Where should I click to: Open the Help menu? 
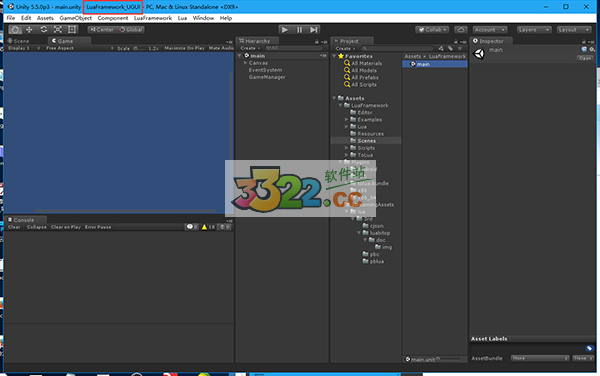point(226,18)
